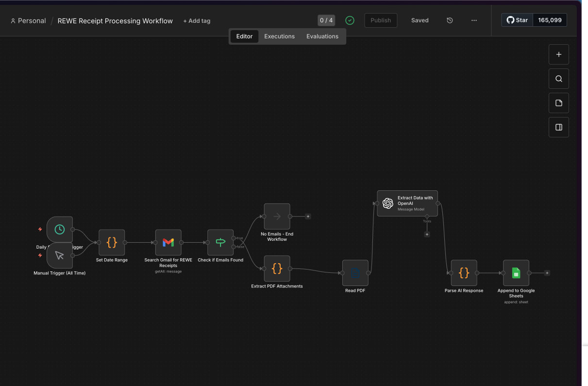Click the 'Read PDF' node label
Screen dimensions: 588x386
coord(355,291)
